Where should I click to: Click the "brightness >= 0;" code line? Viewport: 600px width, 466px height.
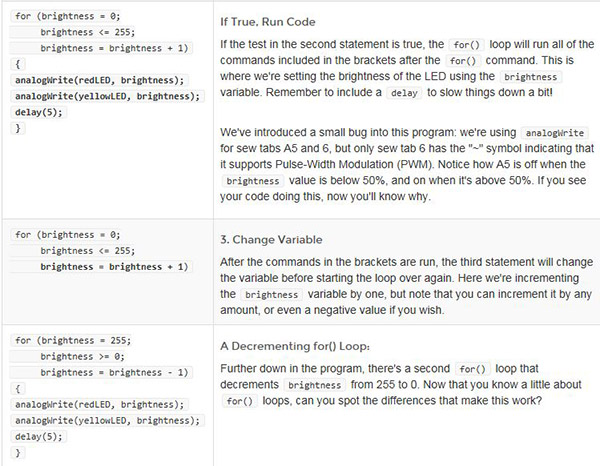(x=84, y=356)
